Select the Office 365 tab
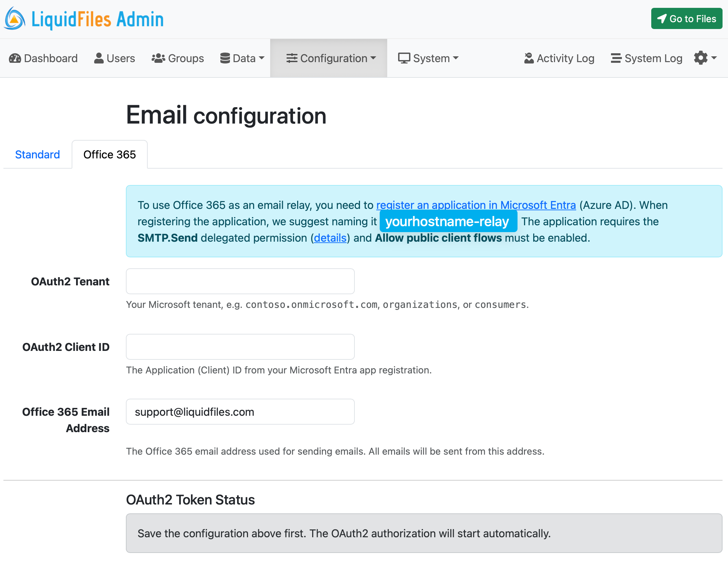Viewport: 728px width, 569px height. (x=109, y=154)
